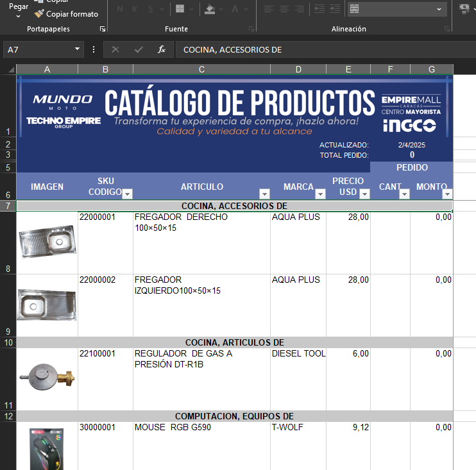Expand the MARCA filter dropdown

click(x=319, y=194)
